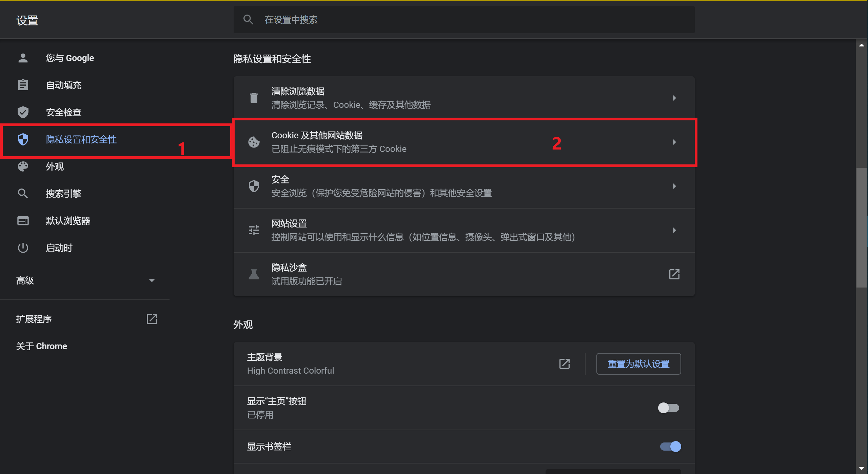Viewport: 868px width, 474px height.
Task: Click the arrow at the right of 网站设置
Action: pos(674,230)
